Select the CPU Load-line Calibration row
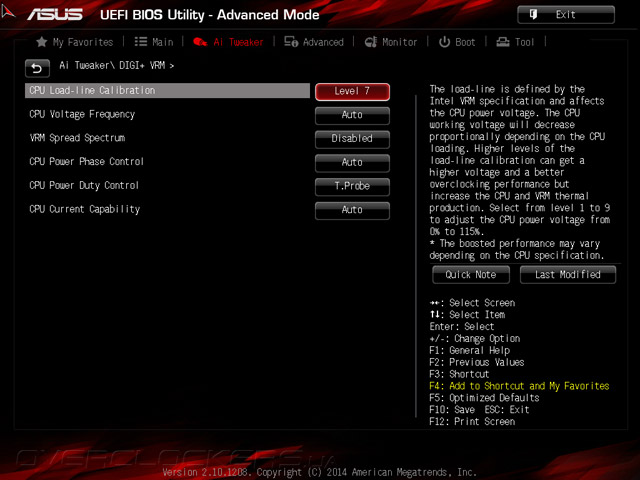 tap(167, 91)
